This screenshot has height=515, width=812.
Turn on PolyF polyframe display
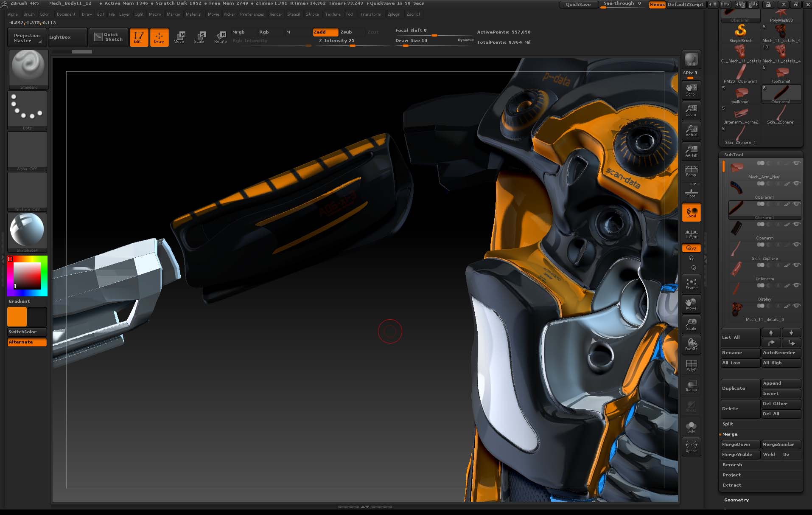[691, 365]
